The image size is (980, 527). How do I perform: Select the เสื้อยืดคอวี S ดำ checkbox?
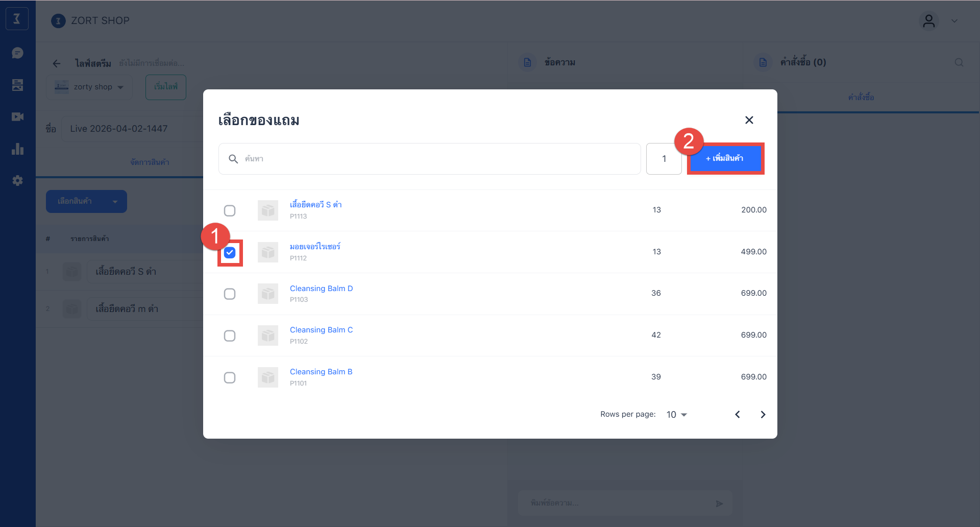230,211
